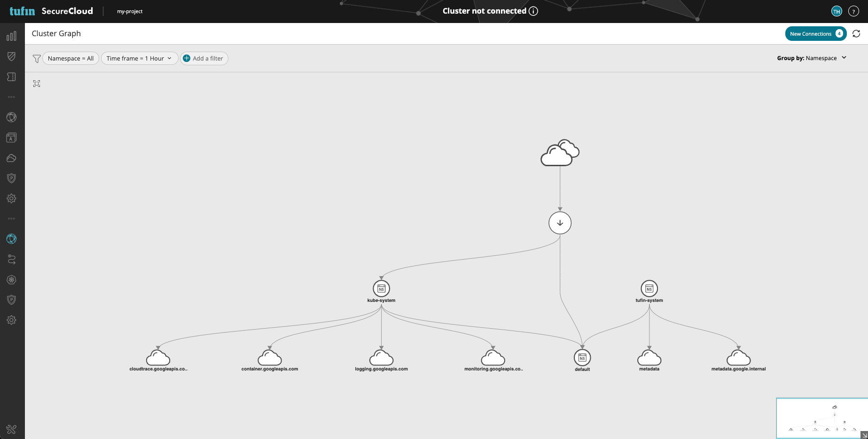Click the minimap graph thumbnail
Screen dimensions: 868x439
click(821, 418)
